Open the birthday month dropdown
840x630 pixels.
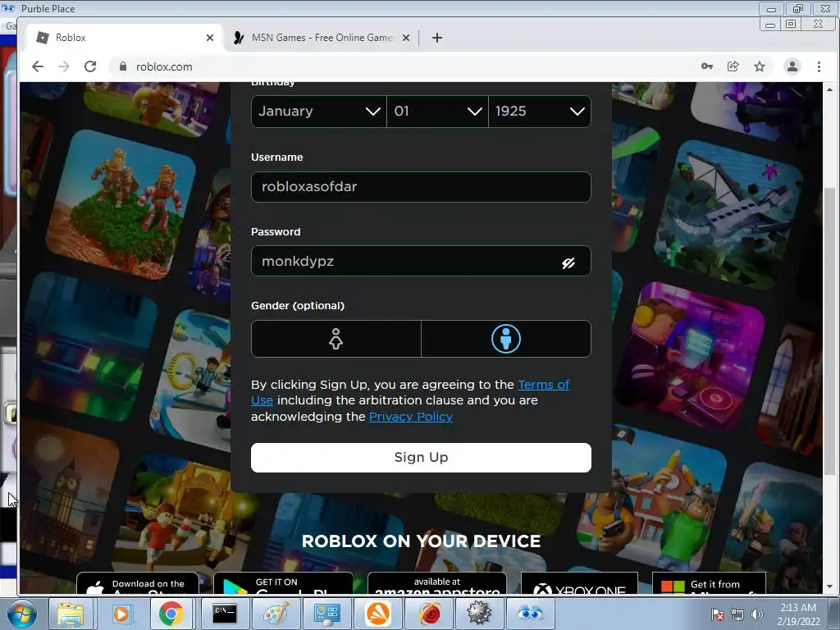click(x=319, y=112)
